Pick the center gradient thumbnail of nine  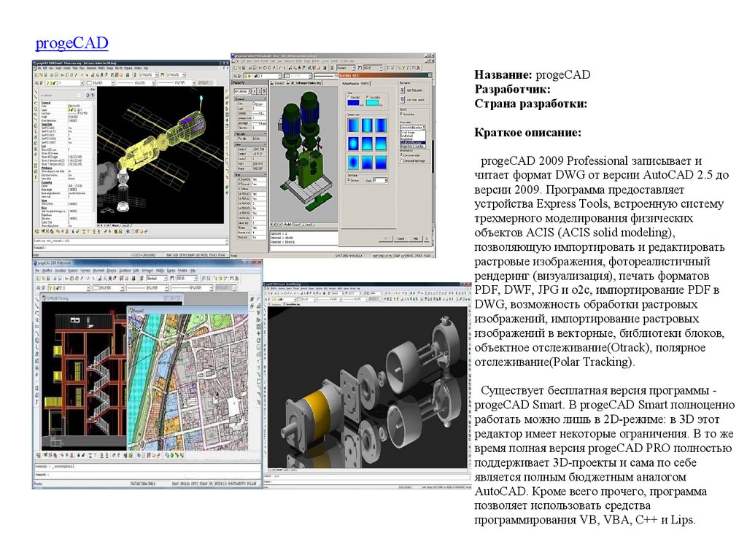coord(368,144)
